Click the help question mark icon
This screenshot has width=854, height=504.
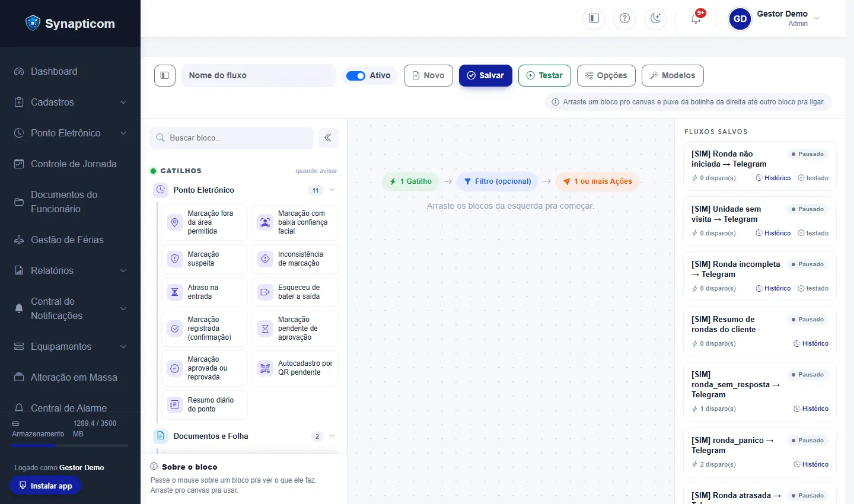coord(624,18)
